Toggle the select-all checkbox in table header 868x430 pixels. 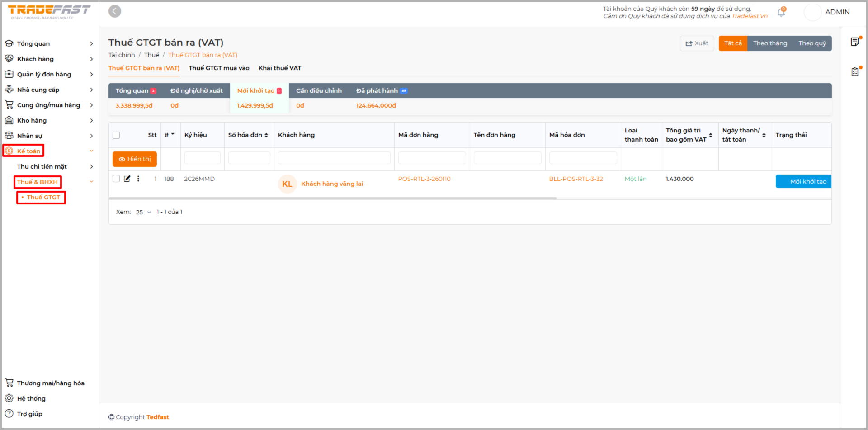pos(116,135)
